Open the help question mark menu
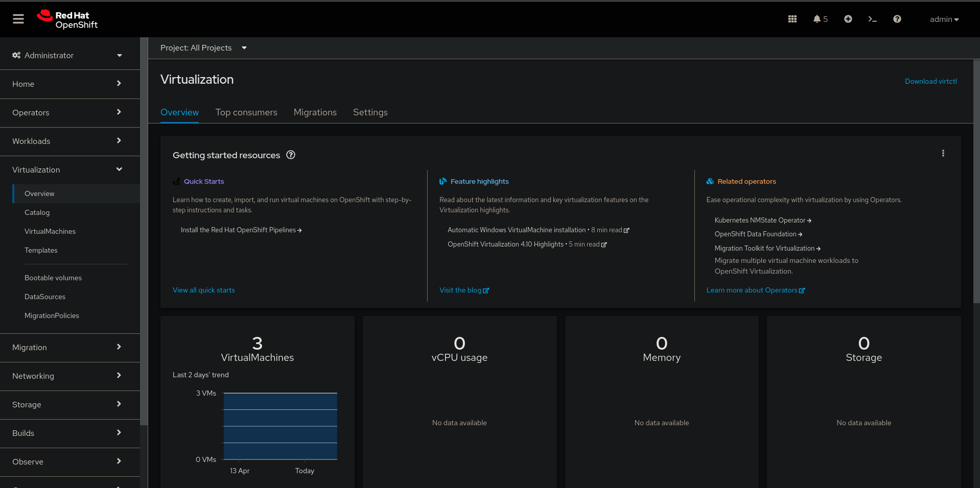This screenshot has width=980, height=488. 897,19
